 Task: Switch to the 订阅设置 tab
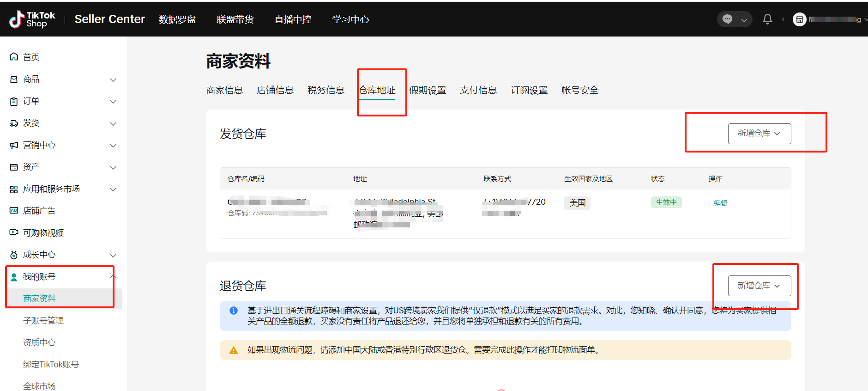click(529, 90)
